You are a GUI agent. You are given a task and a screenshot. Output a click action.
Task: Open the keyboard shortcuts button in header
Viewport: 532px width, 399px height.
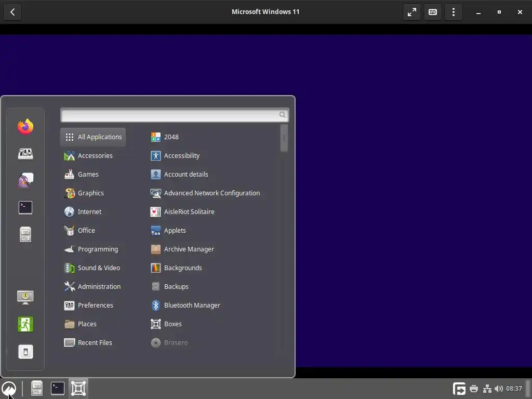pyautogui.click(x=433, y=12)
